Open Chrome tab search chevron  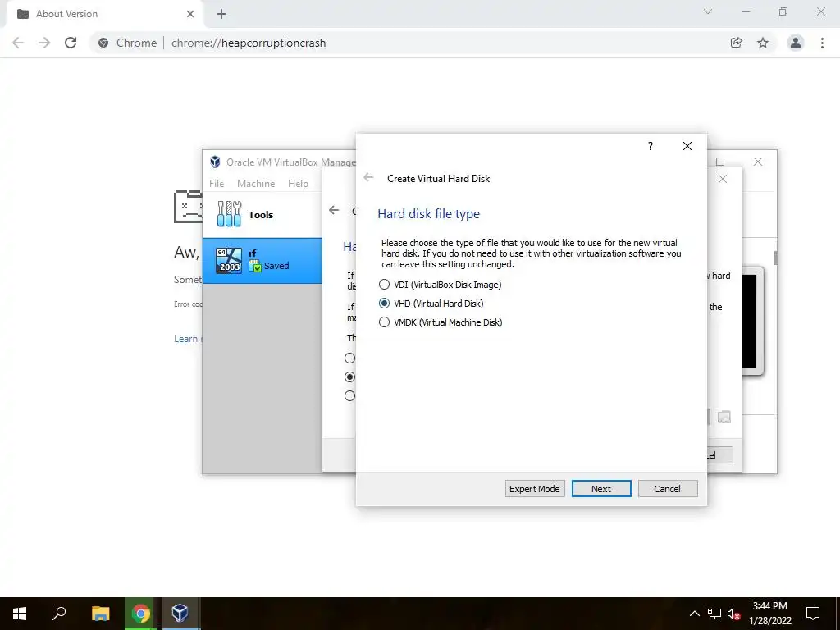(708, 11)
